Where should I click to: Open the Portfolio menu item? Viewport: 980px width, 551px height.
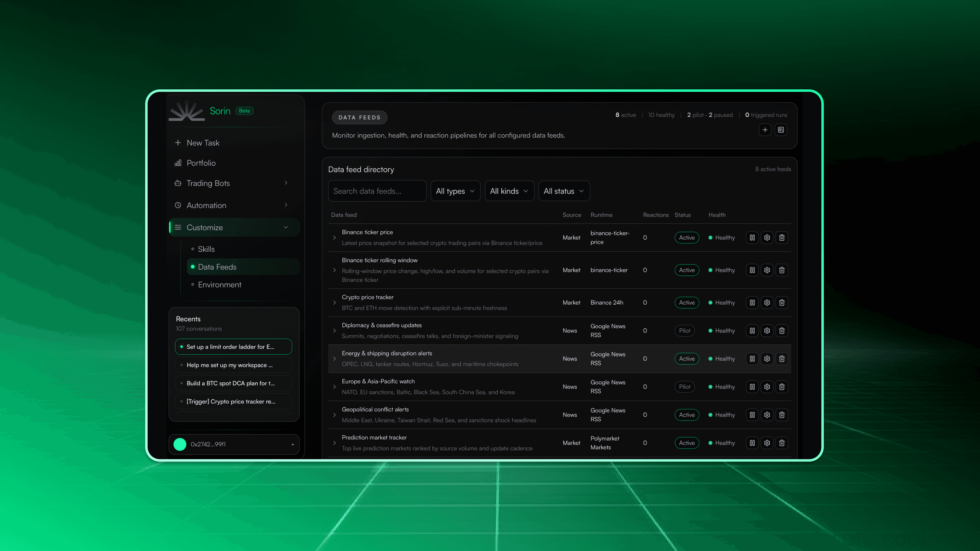[201, 163]
